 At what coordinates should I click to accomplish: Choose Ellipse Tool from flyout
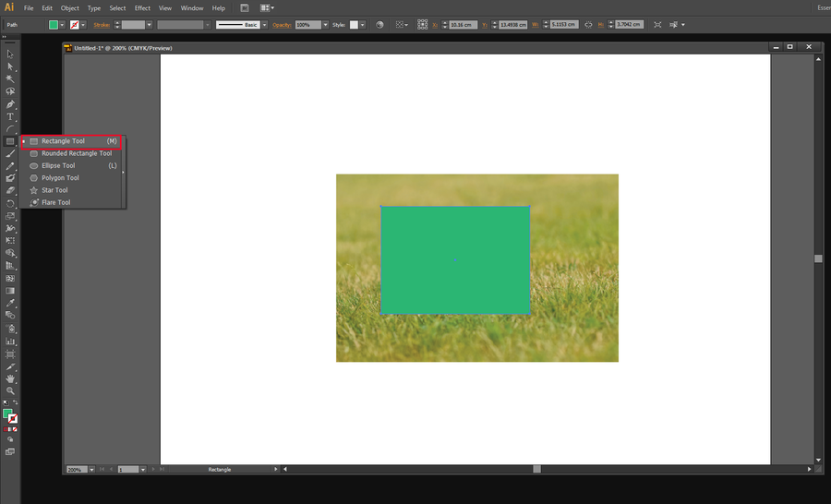(57, 165)
